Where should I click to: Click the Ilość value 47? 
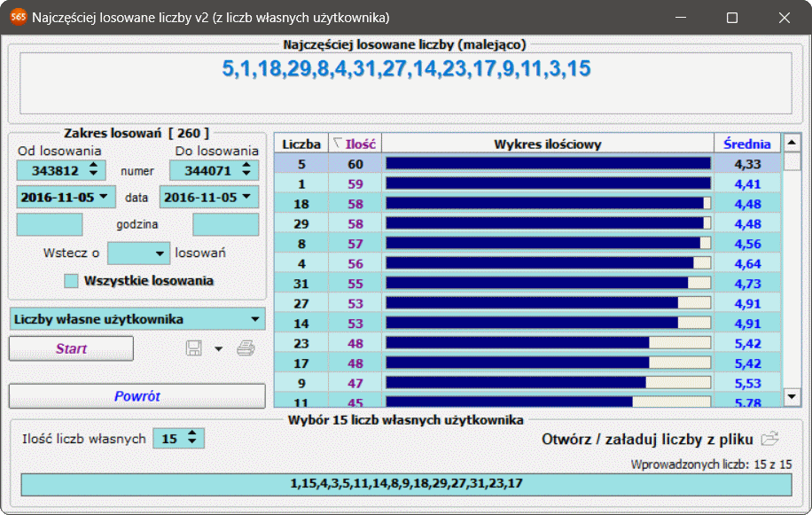[355, 383]
